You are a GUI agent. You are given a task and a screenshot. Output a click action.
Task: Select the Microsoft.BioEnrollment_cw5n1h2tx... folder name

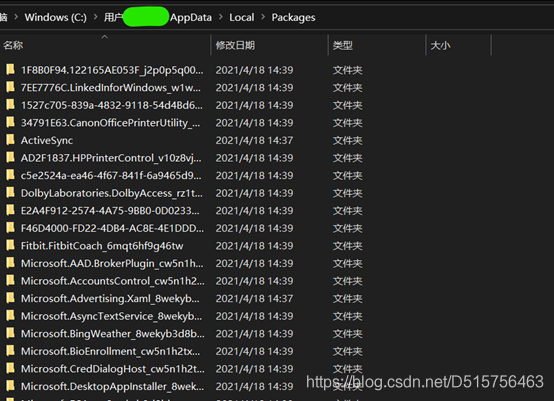tap(111, 352)
